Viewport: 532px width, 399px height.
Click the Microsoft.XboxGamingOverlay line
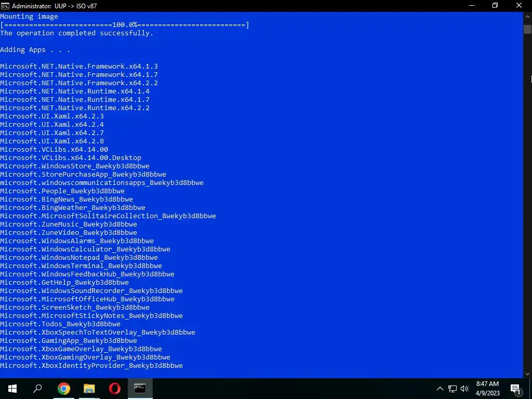[x=85, y=357]
